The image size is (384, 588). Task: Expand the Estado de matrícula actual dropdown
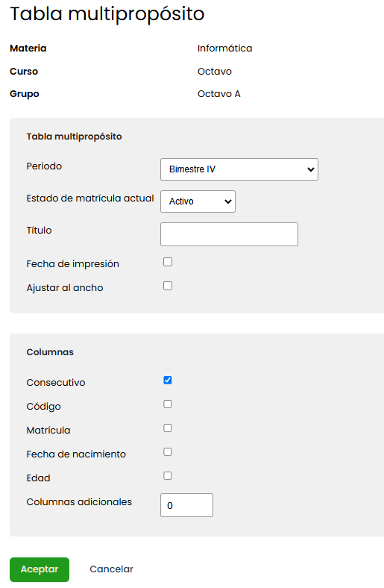point(198,201)
